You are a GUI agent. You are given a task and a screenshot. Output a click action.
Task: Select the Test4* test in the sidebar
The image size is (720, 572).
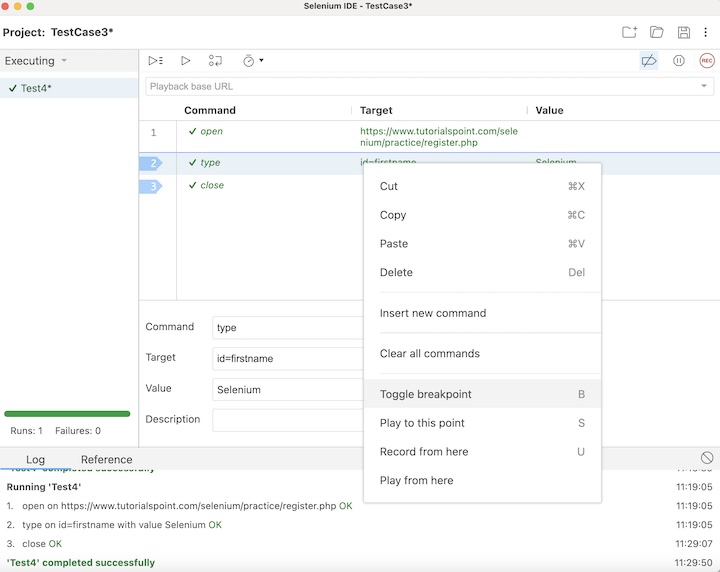36,88
